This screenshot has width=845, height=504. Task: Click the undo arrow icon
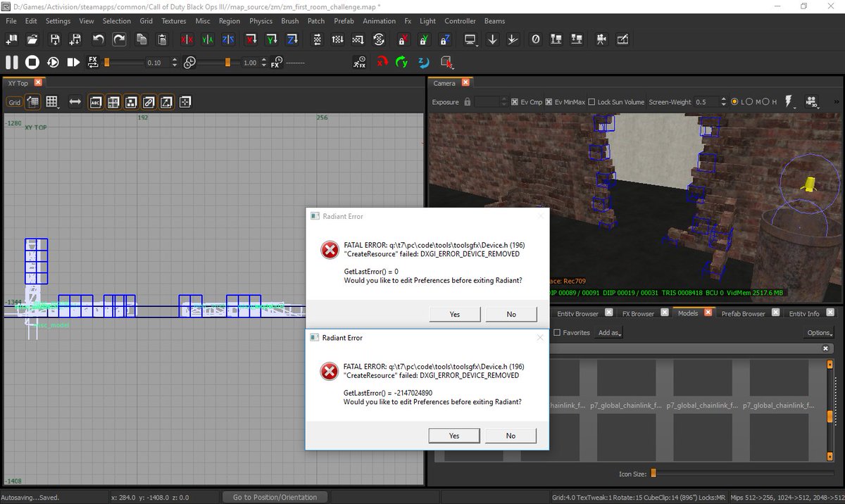(x=99, y=39)
